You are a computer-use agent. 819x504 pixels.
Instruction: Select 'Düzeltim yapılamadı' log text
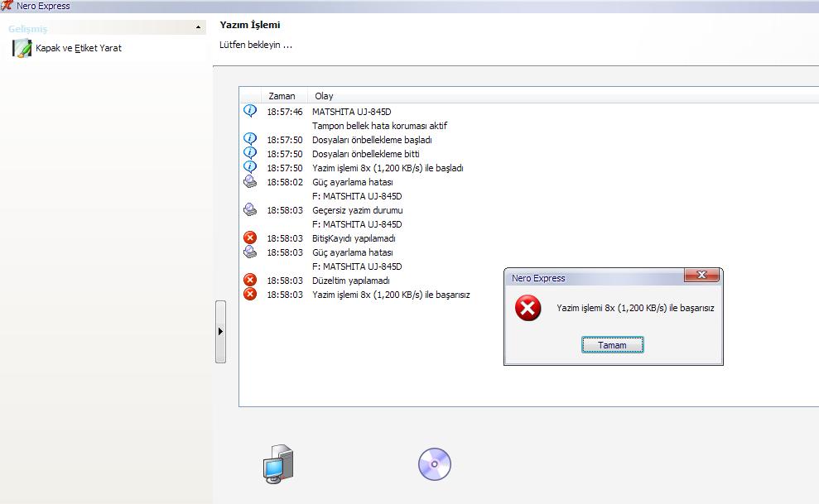pos(351,281)
